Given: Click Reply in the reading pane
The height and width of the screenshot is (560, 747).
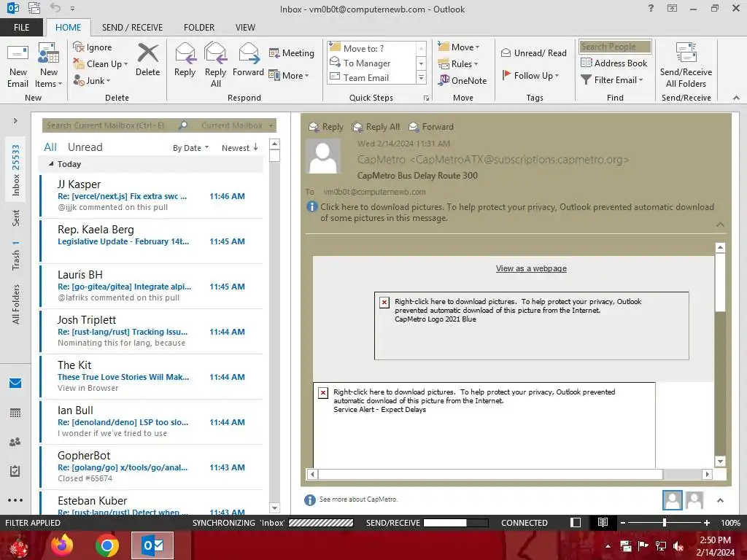Looking at the screenshot, I should pos(326,127).
